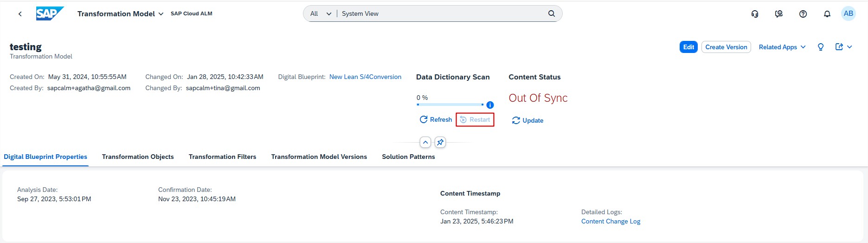Click the Data Dictionary Scan progress bar

(x=450, y=105)
